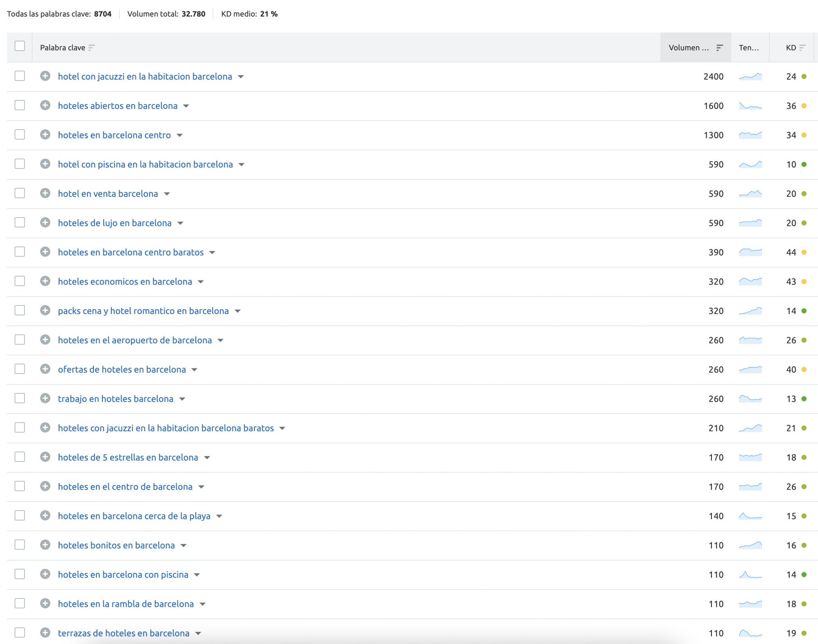Open keyword link 'hotel con piscina en la habitacion barcelona'
Screen dimensions: 818x644
(x=145, y=164)
